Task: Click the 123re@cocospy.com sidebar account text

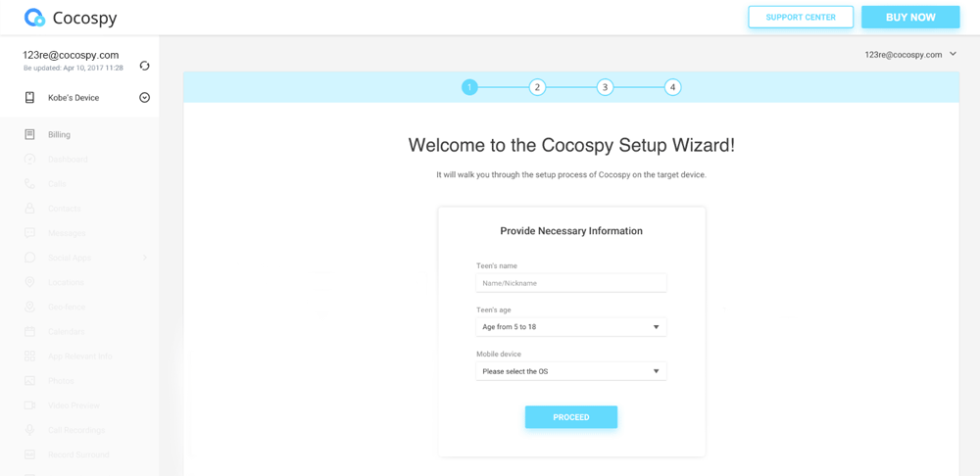Action: 71,55
